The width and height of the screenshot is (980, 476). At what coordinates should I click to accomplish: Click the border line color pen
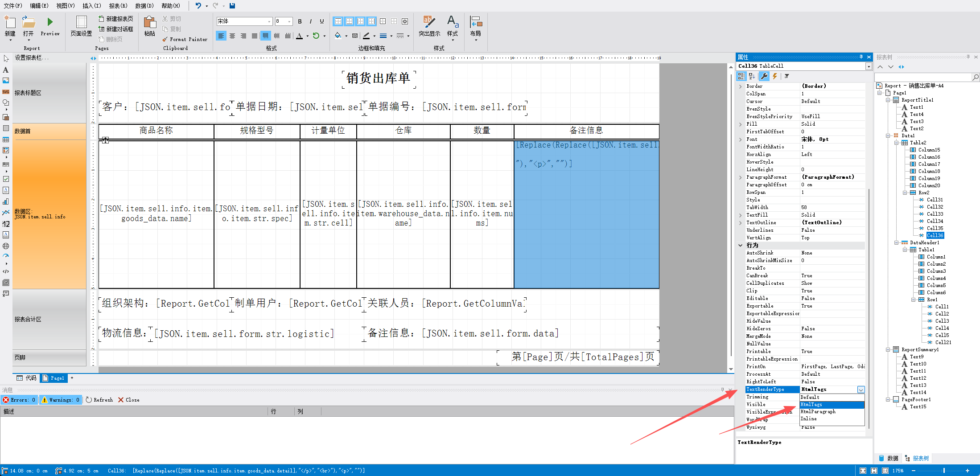[366, 36]
